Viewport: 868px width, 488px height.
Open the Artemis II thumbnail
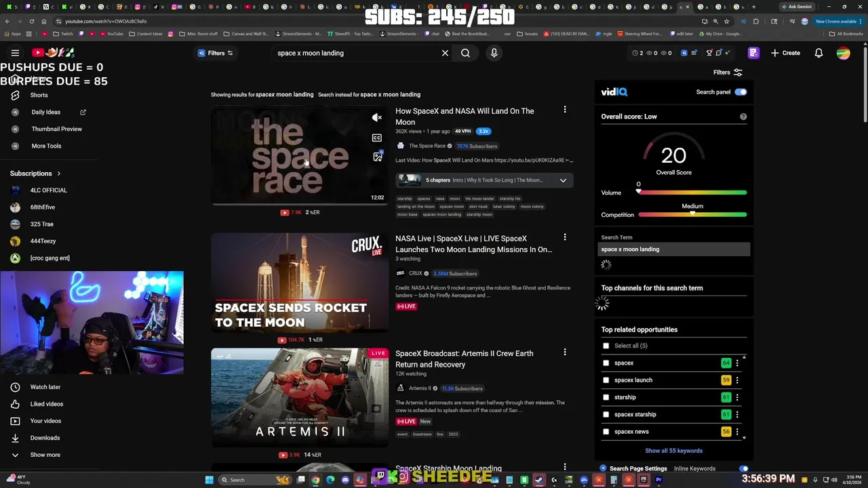300,398
